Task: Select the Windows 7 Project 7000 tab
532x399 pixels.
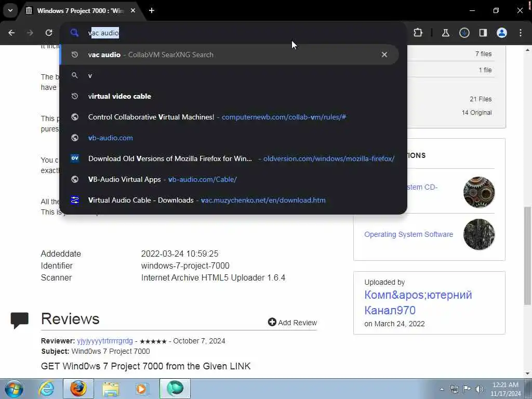Action: click(x=81, y=10)
